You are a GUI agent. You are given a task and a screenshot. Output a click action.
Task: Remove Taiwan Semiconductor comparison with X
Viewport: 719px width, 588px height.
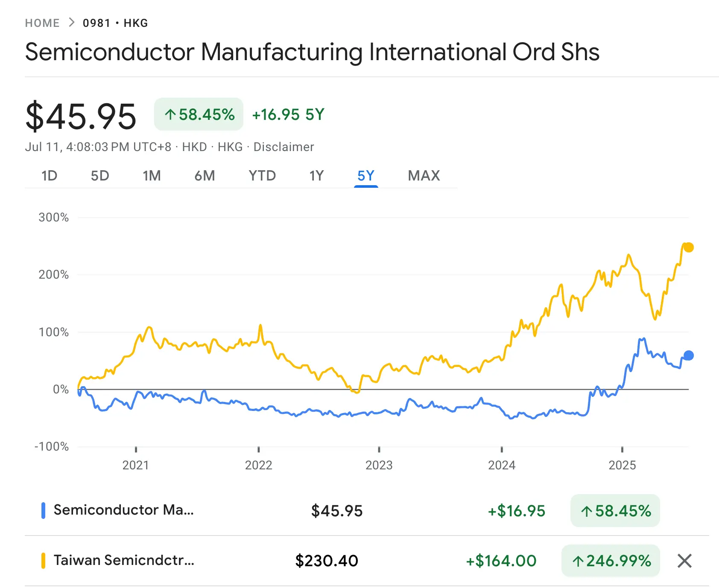pos(684,561)
